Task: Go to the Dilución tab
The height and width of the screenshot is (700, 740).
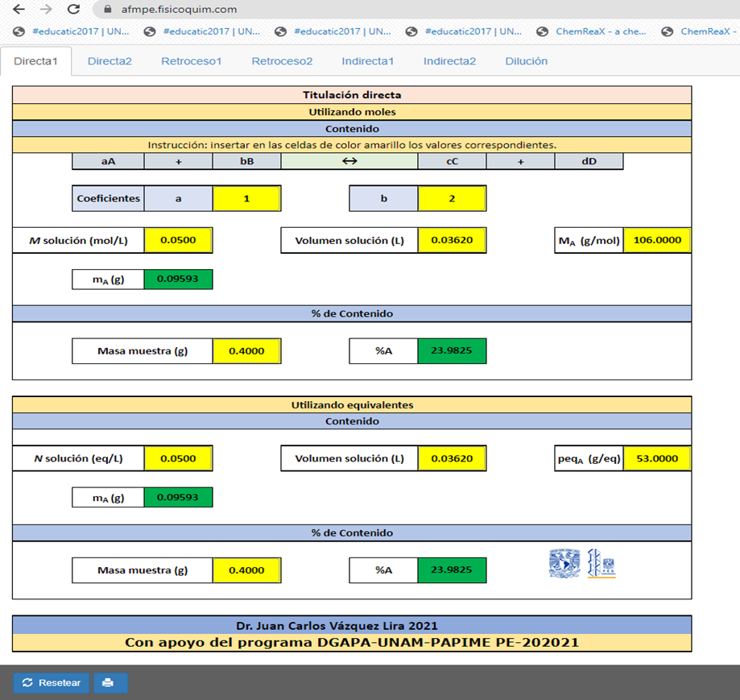Action: (526, 61)
